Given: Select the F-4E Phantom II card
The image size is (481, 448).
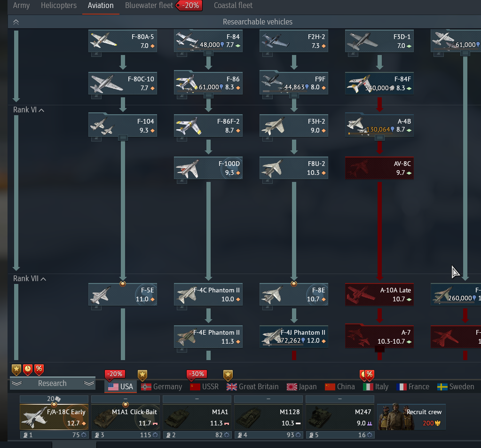Looking at the screenshot, I should click(x=208, y=337).
